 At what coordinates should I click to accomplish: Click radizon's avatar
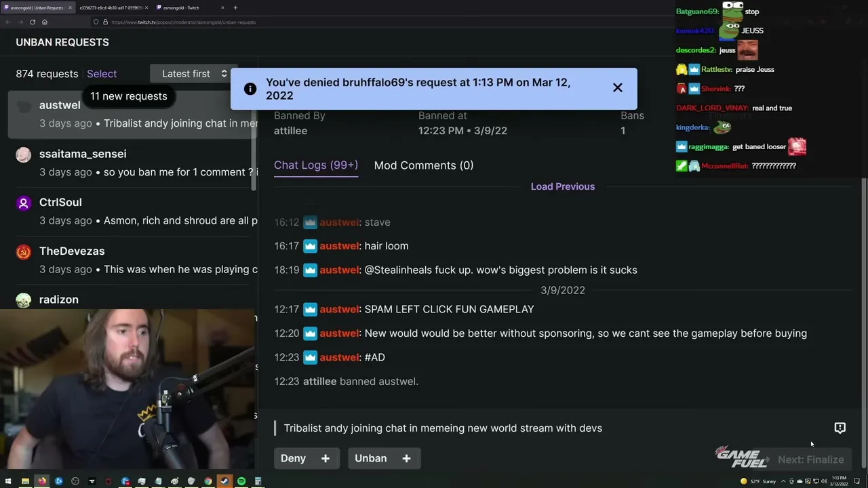tap(24, 300)
